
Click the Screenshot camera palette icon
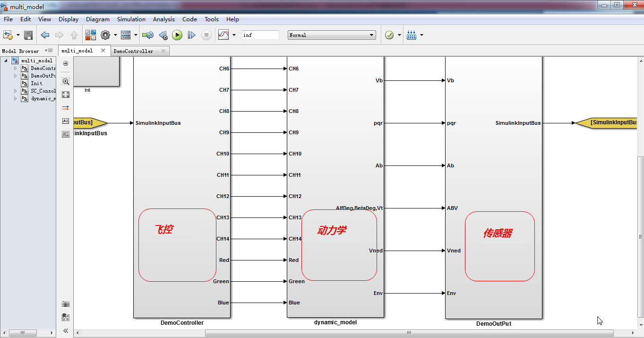(x=66, y=304)
